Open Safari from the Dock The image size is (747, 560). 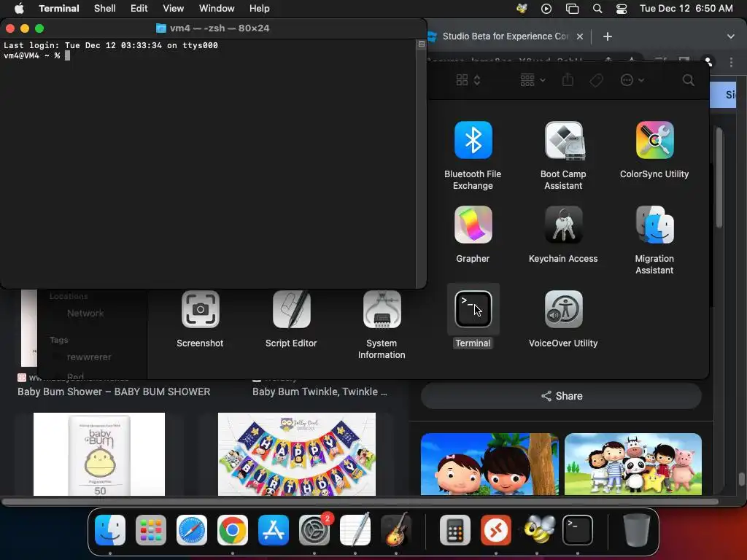point(192,530)
